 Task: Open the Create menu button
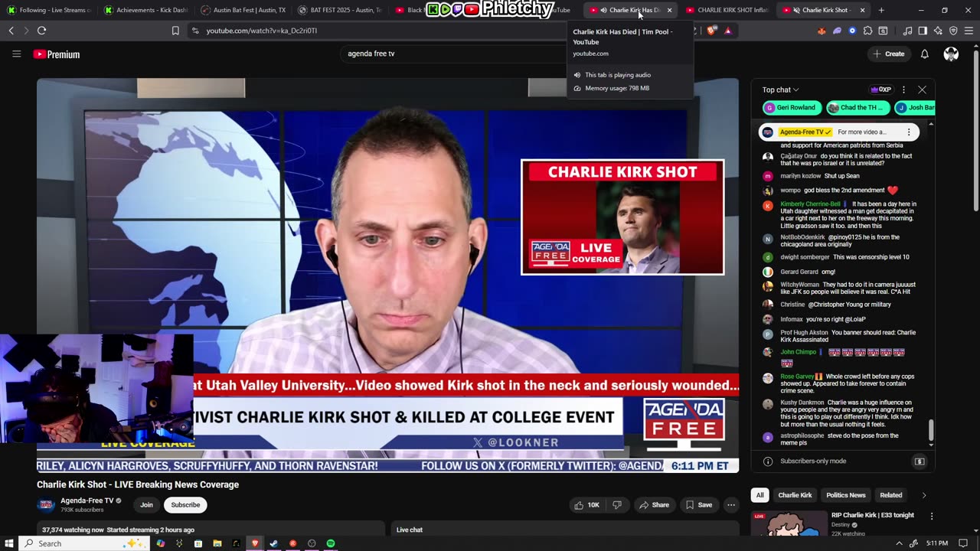coord(888,54)
